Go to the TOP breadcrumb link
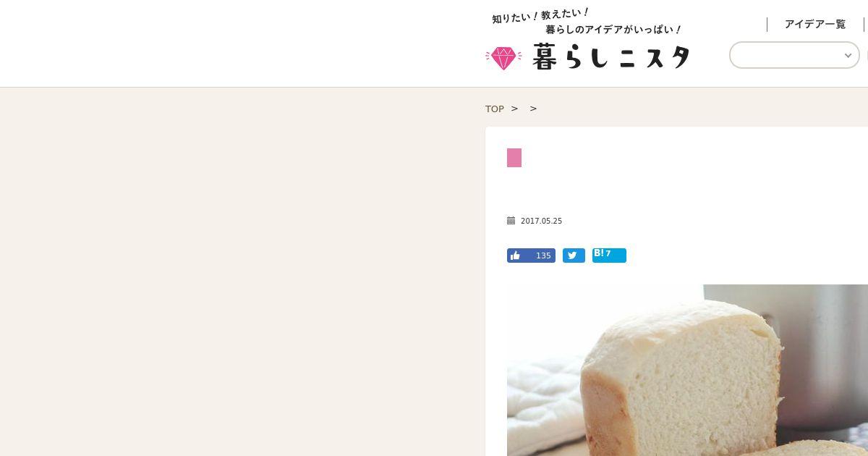 [x=495, y=109]
